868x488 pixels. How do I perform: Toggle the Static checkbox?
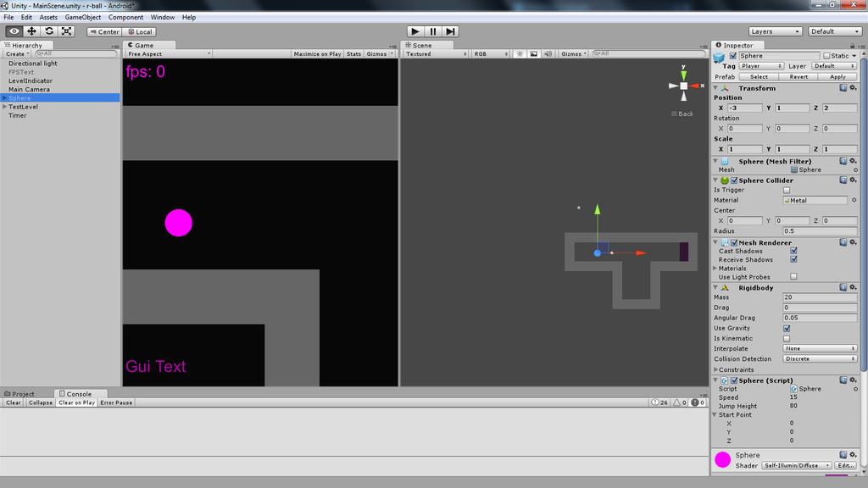tap(826, 56)
